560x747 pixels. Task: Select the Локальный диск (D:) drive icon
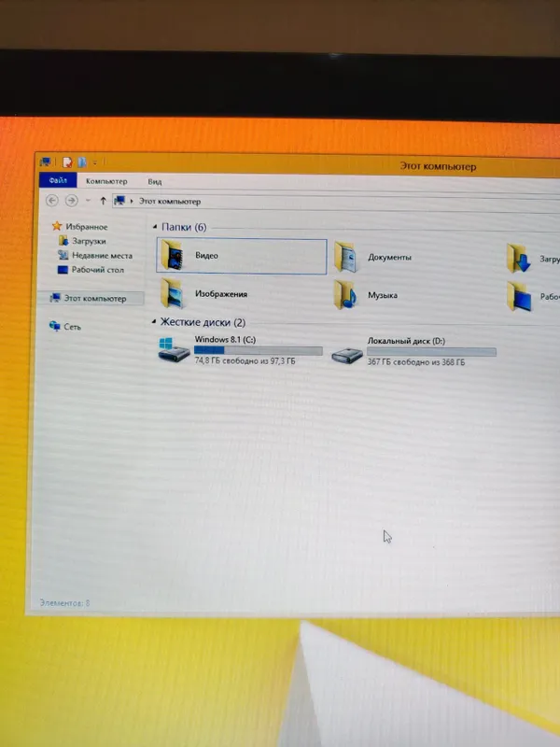click(x=347, y=355)
